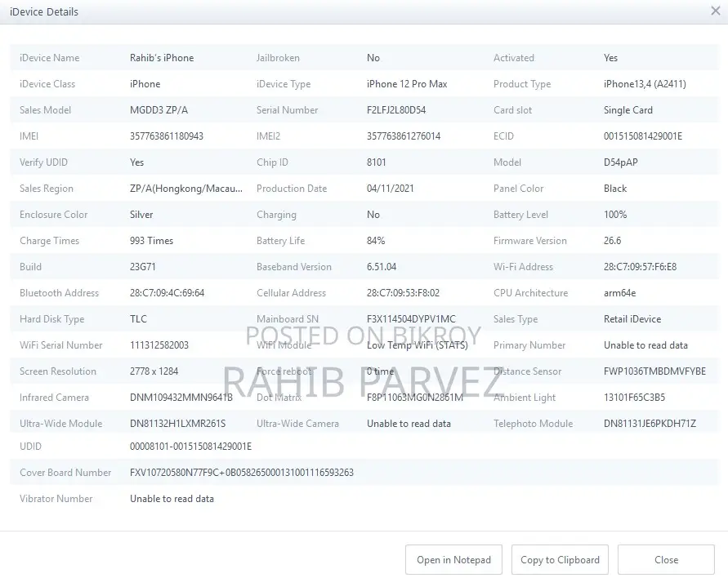Click the Dot Matrix label
The image size is (728, 578).
pyautogui.click(x=279, y=398)
